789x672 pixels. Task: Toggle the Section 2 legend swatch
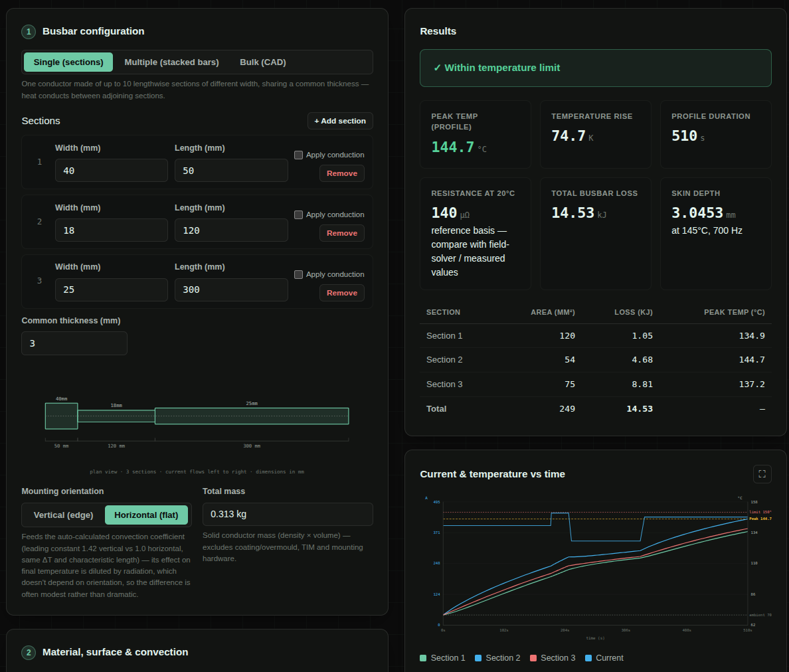(478, 658)
